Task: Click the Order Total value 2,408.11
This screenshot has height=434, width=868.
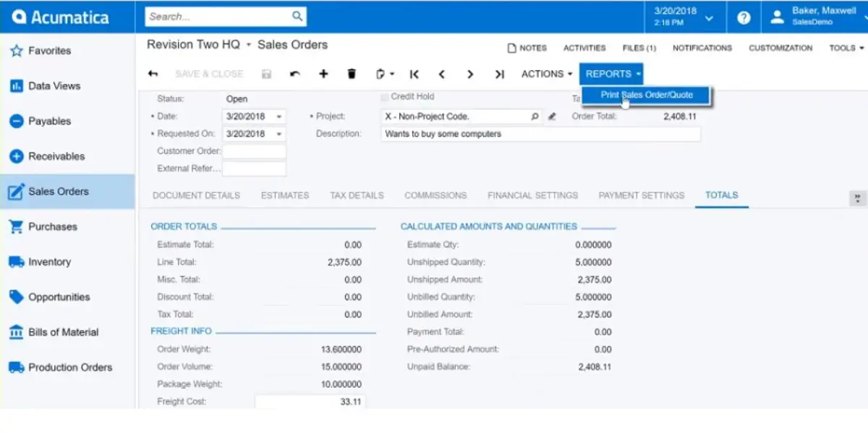Action: (x=680, y=116)
